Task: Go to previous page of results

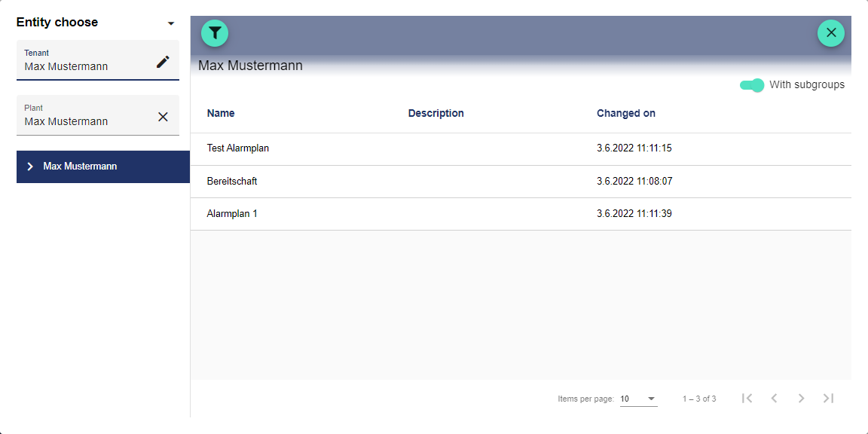Action: click(774, 398)
